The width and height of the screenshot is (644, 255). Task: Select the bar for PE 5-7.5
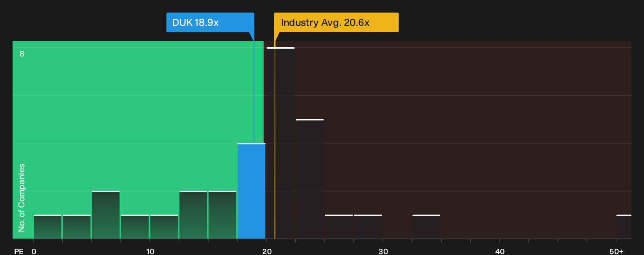(x=106, y=215)
